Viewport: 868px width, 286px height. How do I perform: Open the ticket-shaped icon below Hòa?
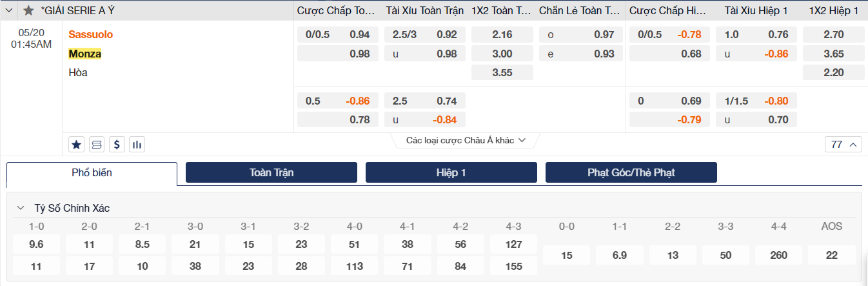tap(97, 144)
